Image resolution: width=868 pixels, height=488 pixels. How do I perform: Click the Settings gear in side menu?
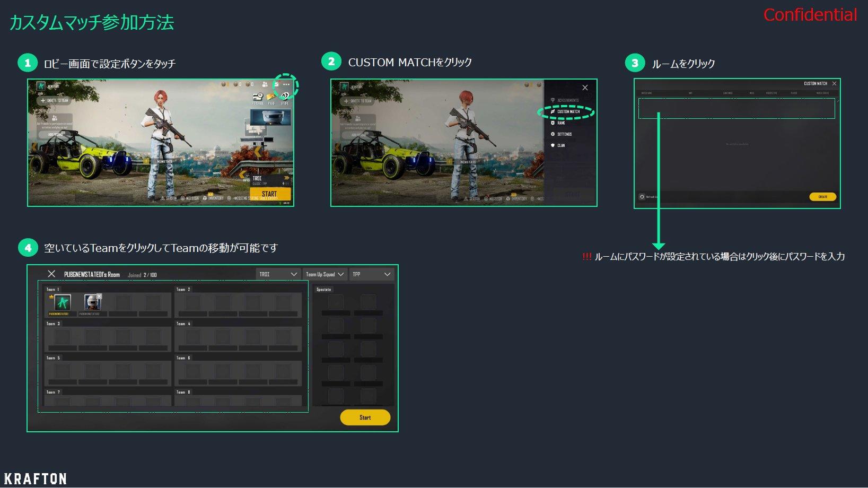tap(553, 134)
